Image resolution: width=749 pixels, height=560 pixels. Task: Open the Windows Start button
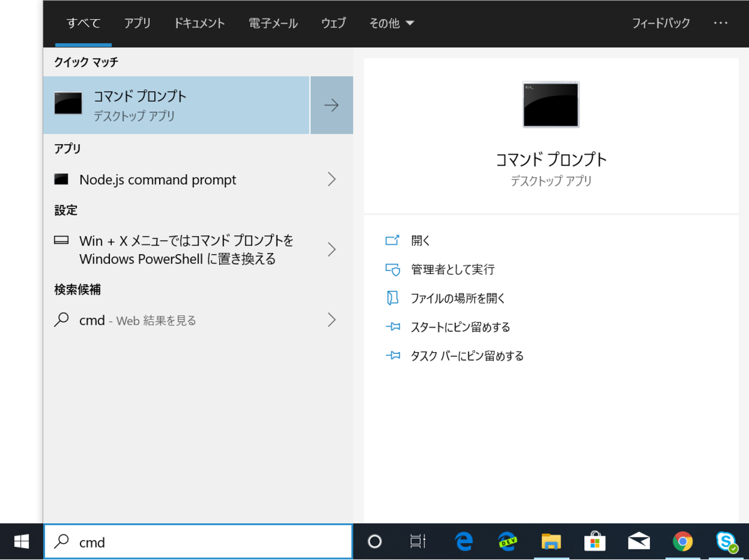pos(22,541)
